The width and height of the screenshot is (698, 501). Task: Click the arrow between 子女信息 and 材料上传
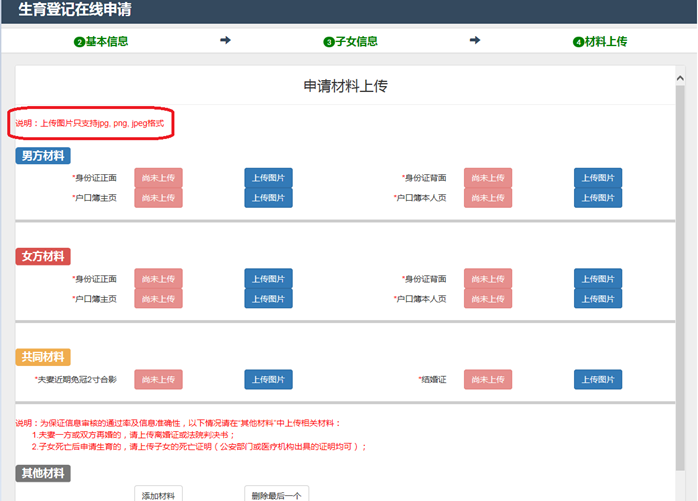click(x=475, y=41)
